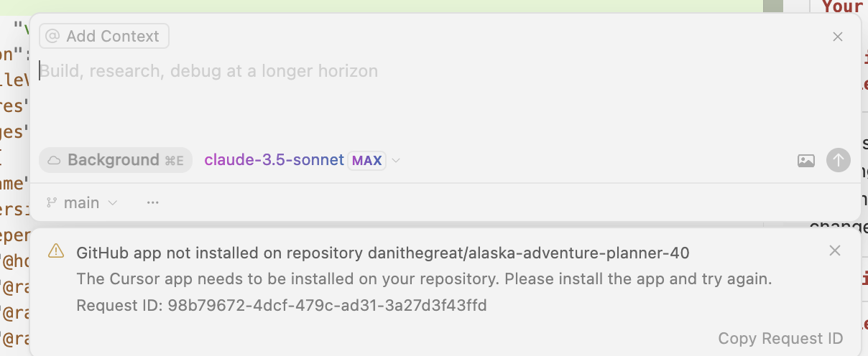Expand the chevron beside main

click(112, 203)
